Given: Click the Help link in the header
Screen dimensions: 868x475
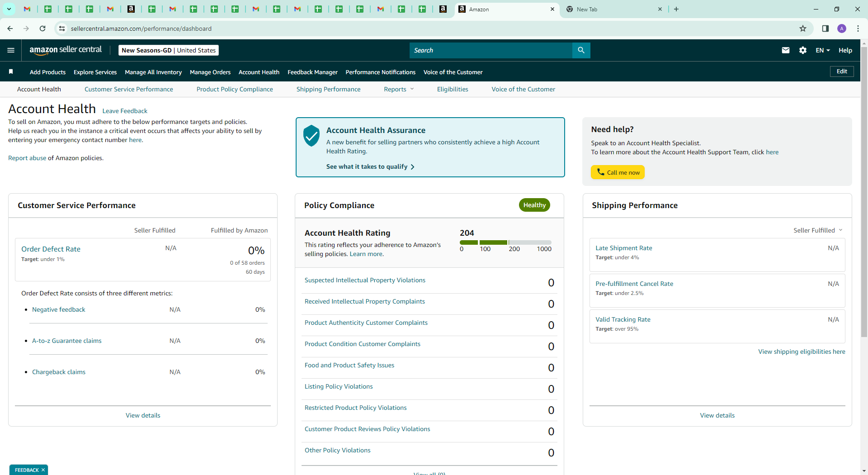Looking at the screenshot, I should tap(845, 50).
